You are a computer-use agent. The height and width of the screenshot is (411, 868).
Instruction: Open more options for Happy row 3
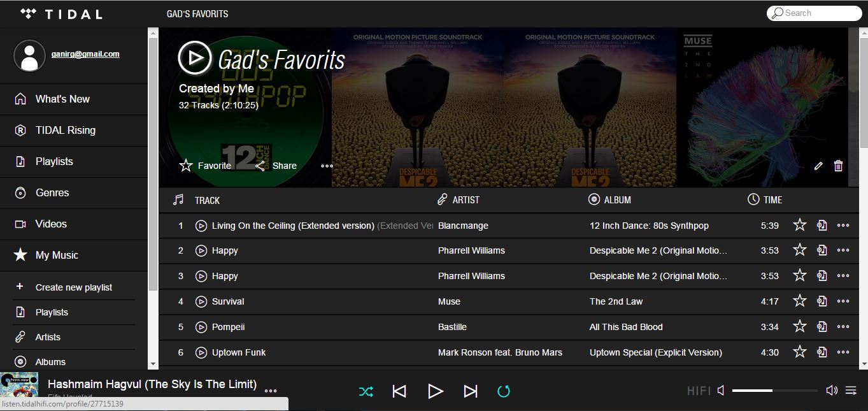click(843, 276)
